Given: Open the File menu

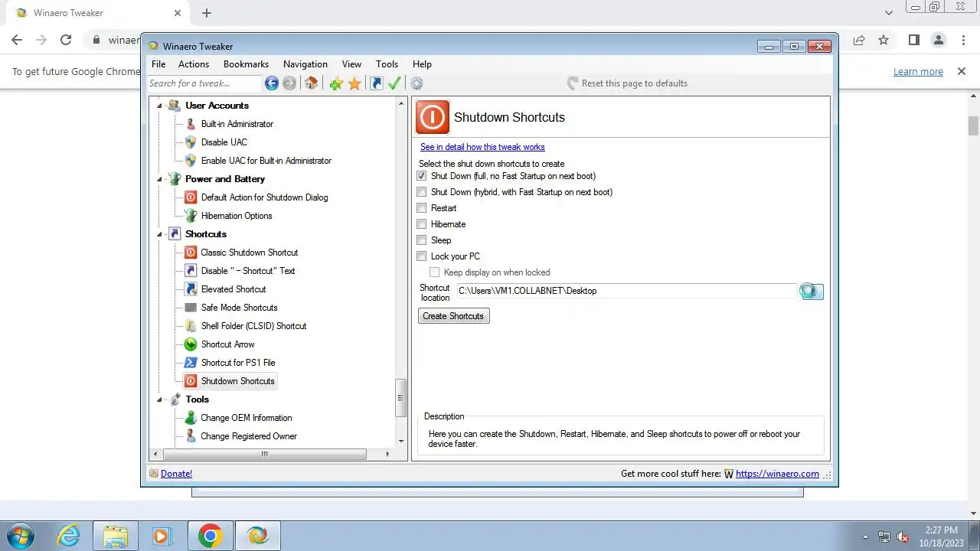Looking at the screenshot, I should 158,64.
